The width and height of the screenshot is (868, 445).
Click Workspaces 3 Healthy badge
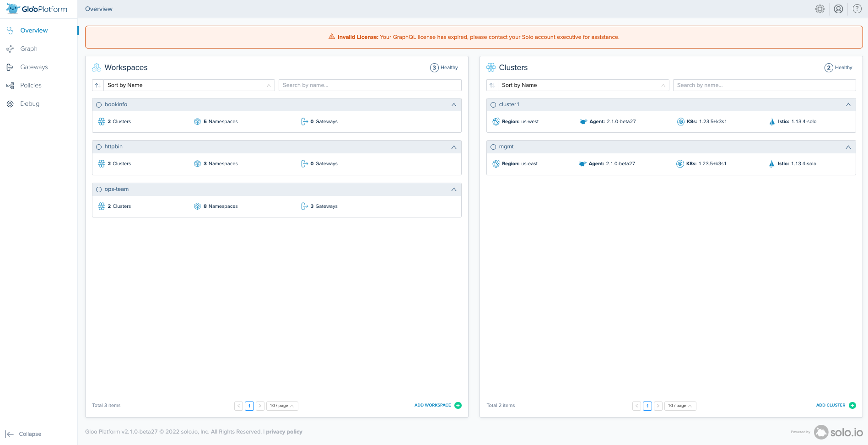tap(444, 68)
